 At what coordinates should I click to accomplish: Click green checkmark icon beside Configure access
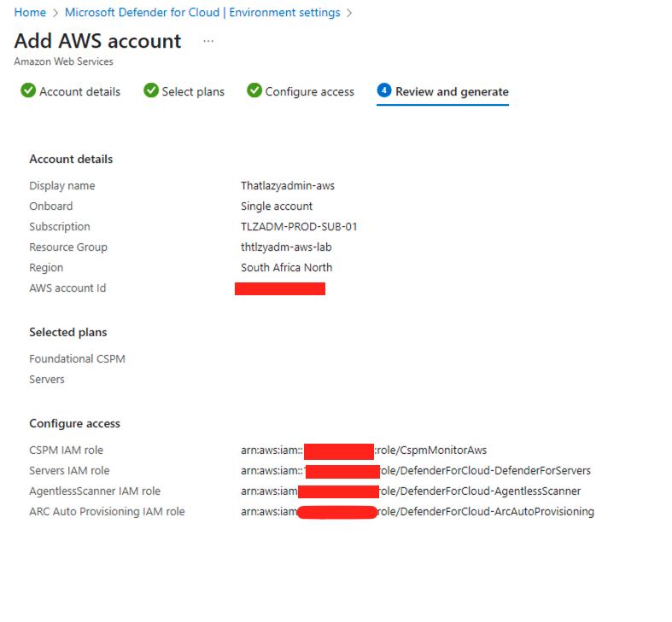pyautogui.click(x=254, y=90)
